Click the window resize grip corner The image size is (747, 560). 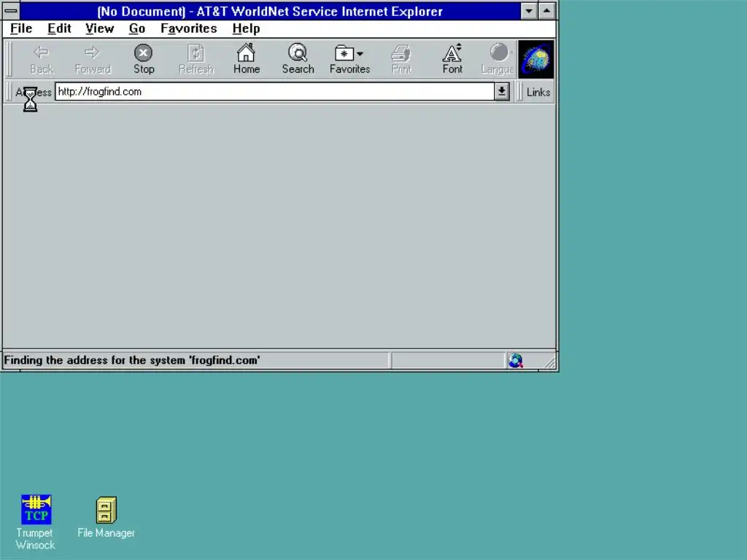pos(550,363)
